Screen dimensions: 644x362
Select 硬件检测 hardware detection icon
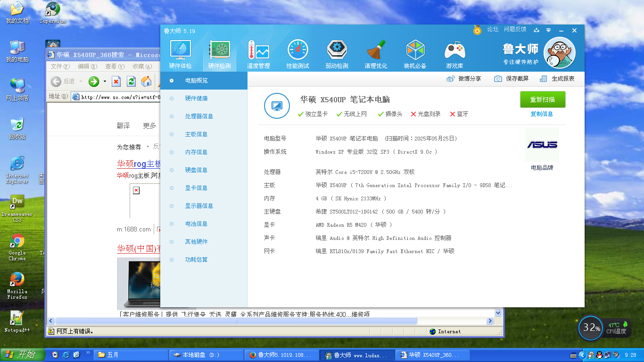tap(219, 50)
